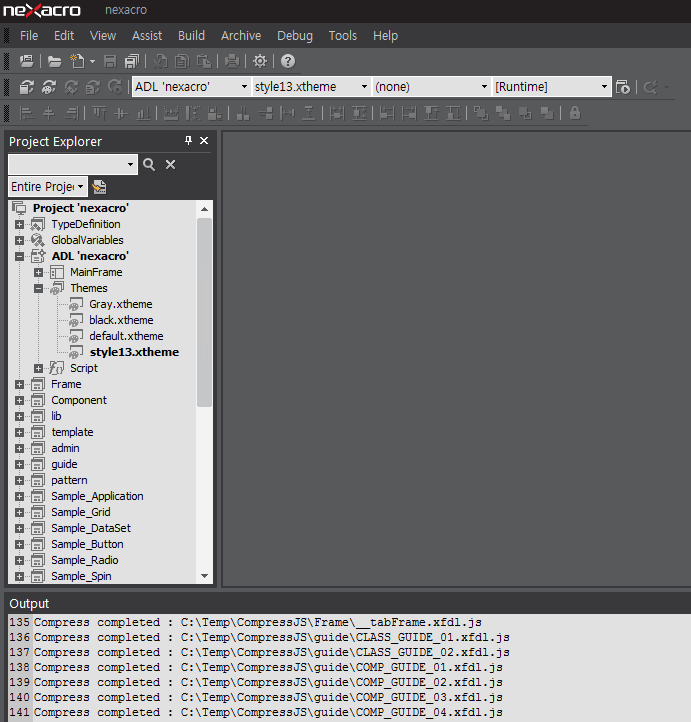Click the sync icon beside the Entire Project dropdown
The image size is (691, 722).
(99, 186)
